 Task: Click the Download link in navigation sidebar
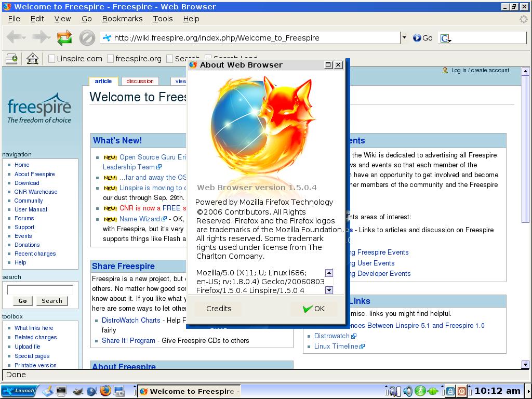coord(26,183)
